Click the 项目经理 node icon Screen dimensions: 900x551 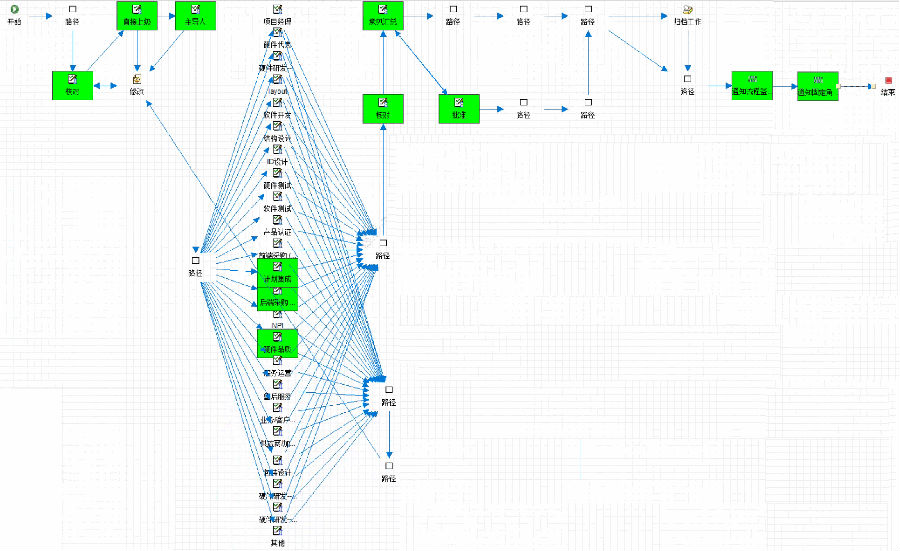(x=277, y=10)
